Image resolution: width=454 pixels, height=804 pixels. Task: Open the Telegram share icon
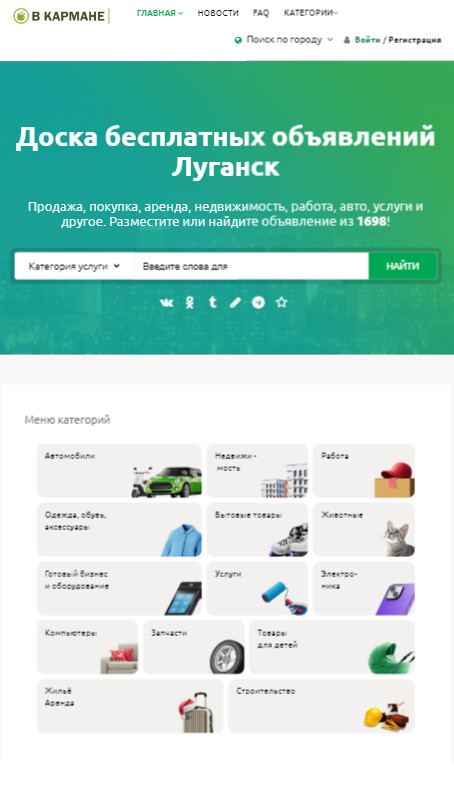259,303
